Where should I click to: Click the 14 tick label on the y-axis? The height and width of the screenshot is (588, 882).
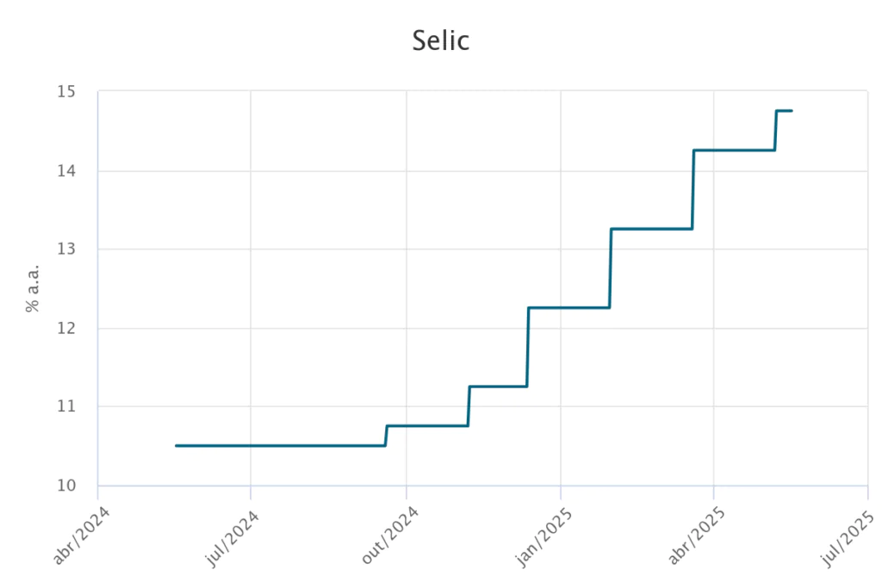67,171
